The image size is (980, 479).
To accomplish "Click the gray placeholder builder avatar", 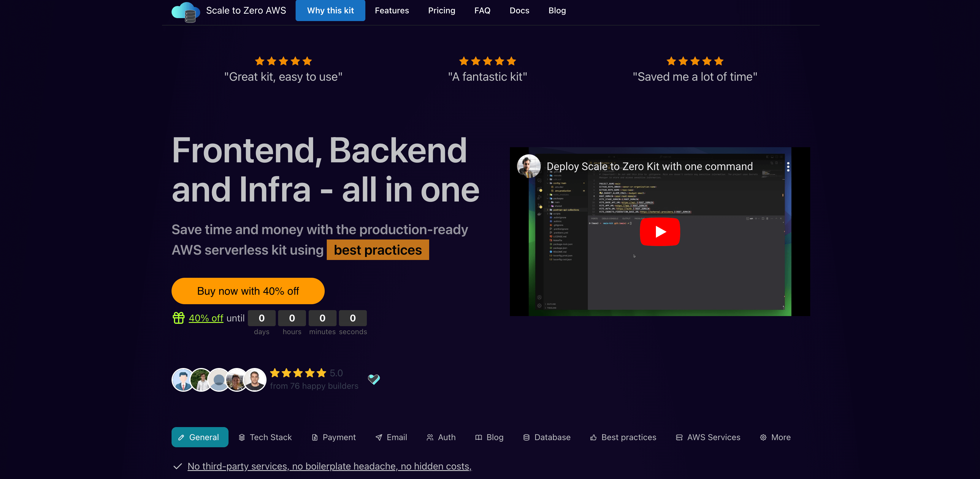I will click(219, 380).
